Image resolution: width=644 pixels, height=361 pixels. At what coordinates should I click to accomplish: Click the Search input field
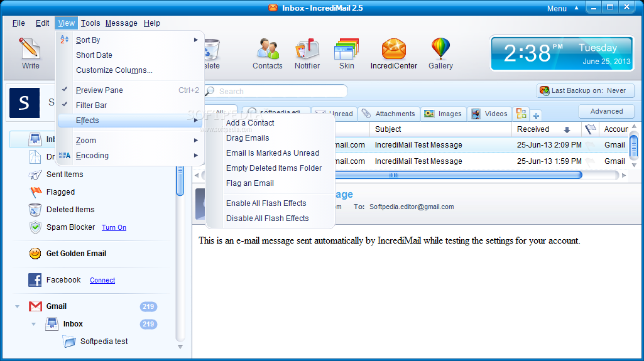[x=276, y=91]
